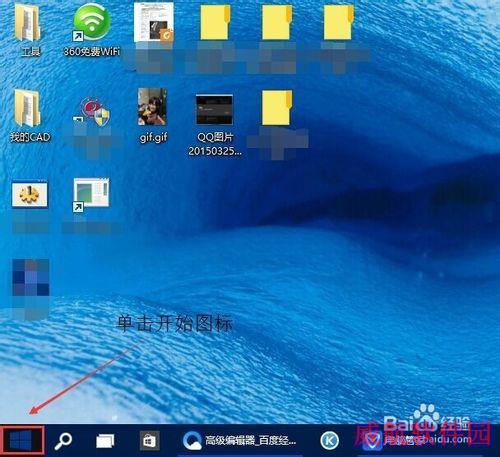This screenshot has height=457, width=500.
Task: Select the last yellow folder in the top row
Action: coord(338,22)
